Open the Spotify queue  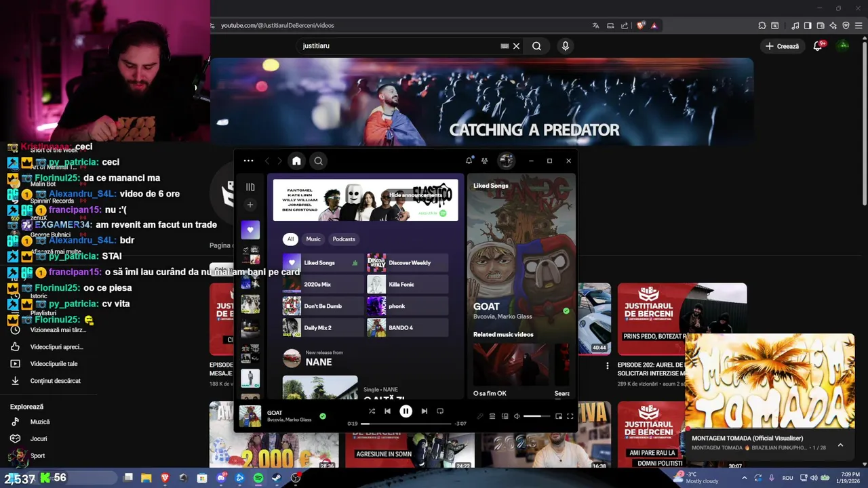coord(492,416)
